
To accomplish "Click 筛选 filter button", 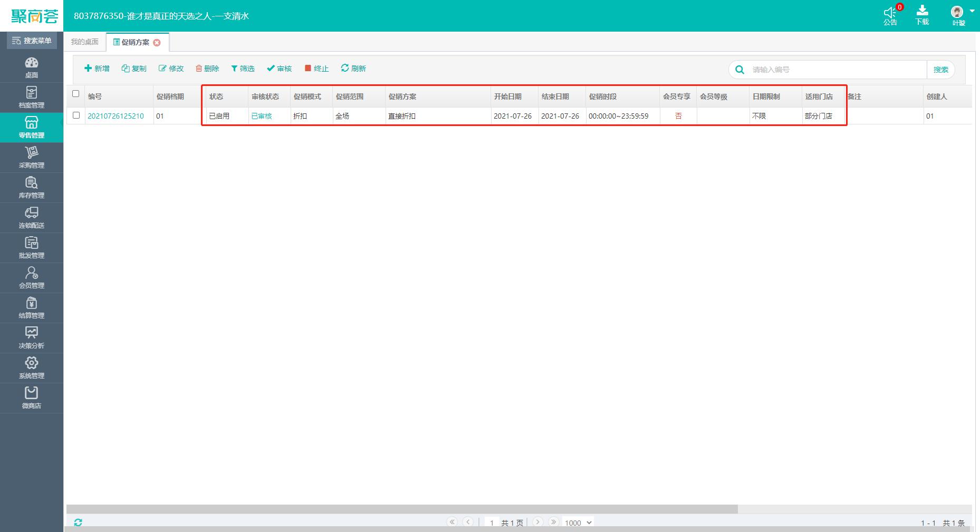I will (x=243, y=69).
